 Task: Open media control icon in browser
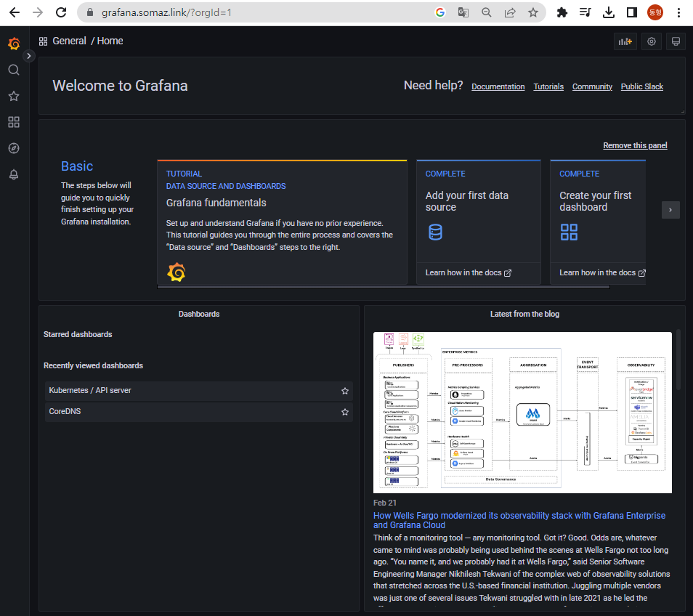tap(585, 12)
